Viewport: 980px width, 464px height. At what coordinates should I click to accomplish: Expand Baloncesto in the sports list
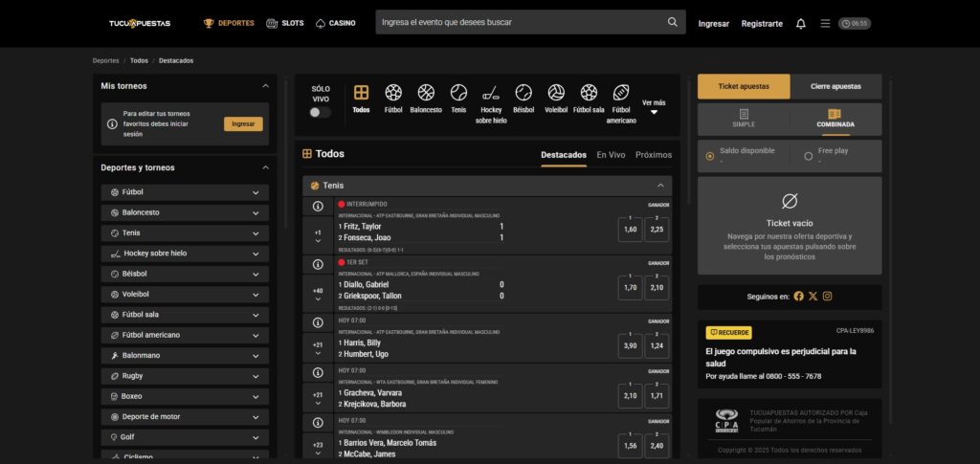[x=185, y=213]
